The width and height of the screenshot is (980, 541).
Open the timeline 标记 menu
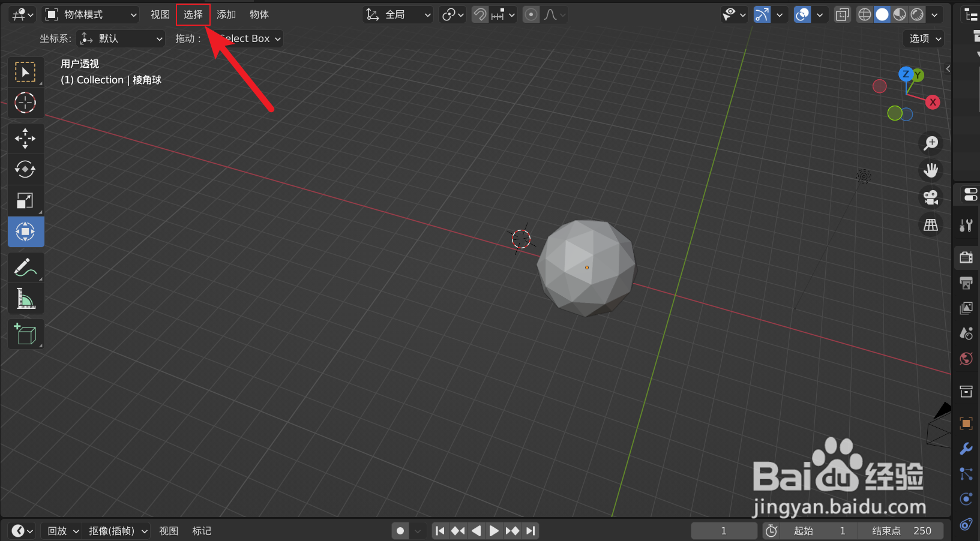pos(202,531)
